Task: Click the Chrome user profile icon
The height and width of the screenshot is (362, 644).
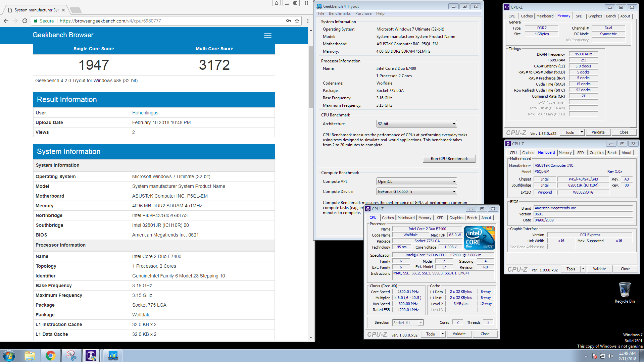Action: (277, 3)
